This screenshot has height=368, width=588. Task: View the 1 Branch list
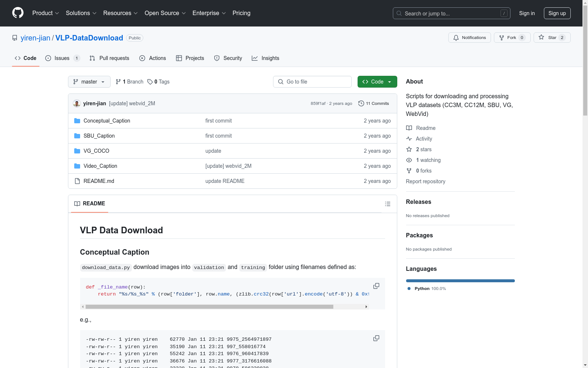click(129, 82)
